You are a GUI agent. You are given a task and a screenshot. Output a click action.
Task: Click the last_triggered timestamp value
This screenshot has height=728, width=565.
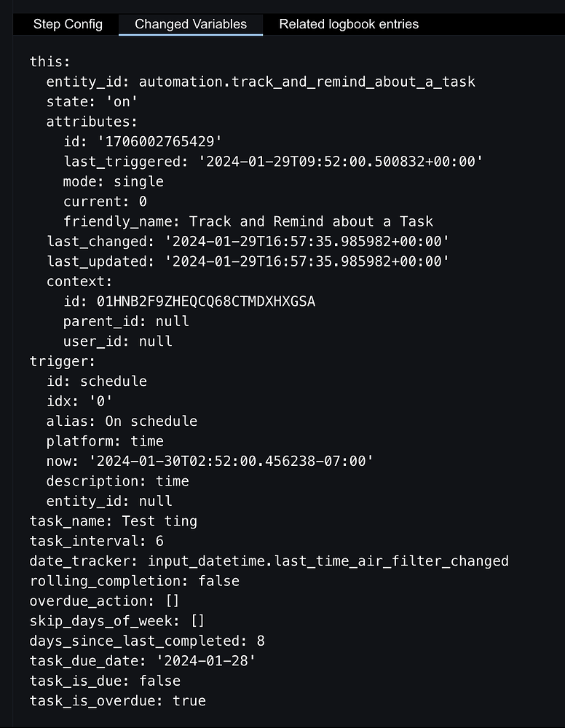341,162
